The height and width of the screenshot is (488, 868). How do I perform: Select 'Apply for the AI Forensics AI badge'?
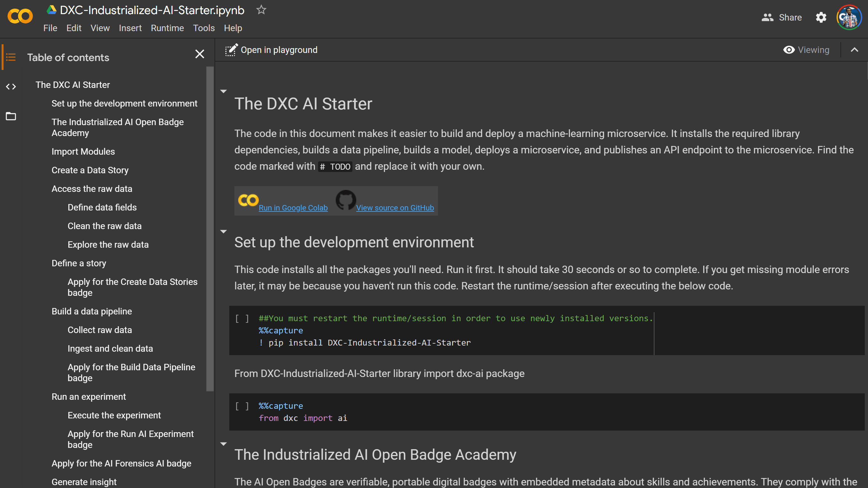121,463
